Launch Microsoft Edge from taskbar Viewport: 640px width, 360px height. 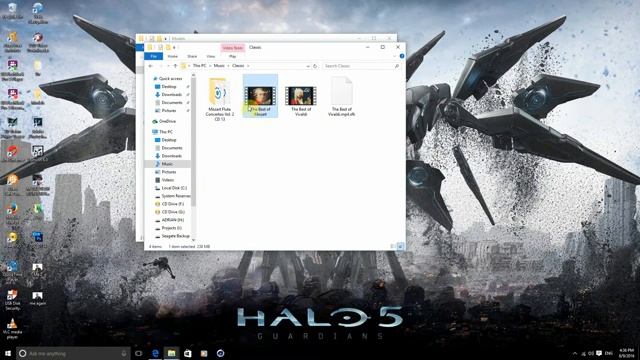point(156,353)
